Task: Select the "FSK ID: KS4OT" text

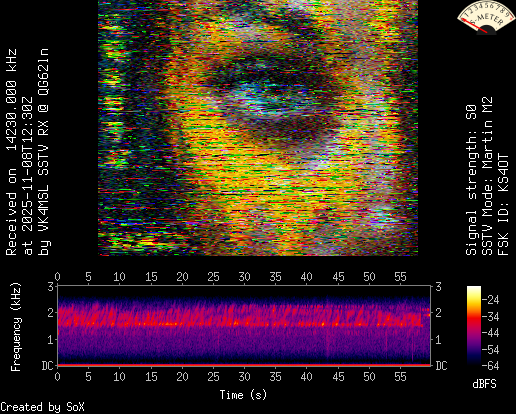Action: (503, 204)
